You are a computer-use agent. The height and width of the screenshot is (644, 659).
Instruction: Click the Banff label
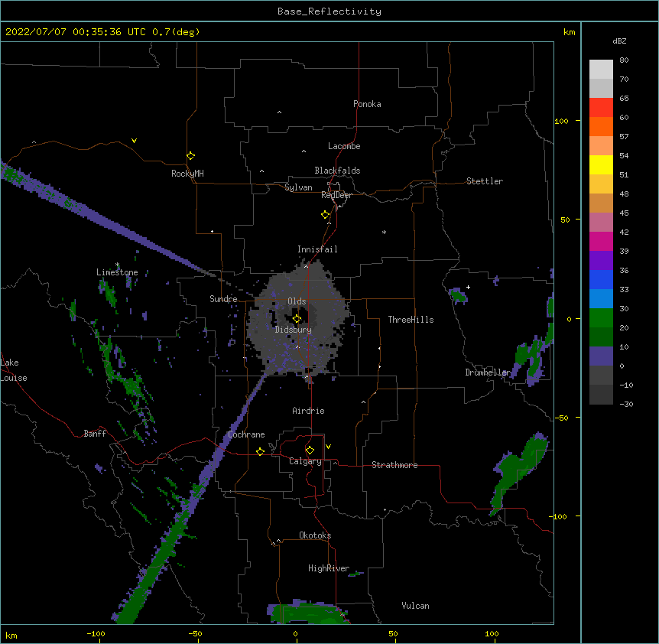tap(95, 434)
